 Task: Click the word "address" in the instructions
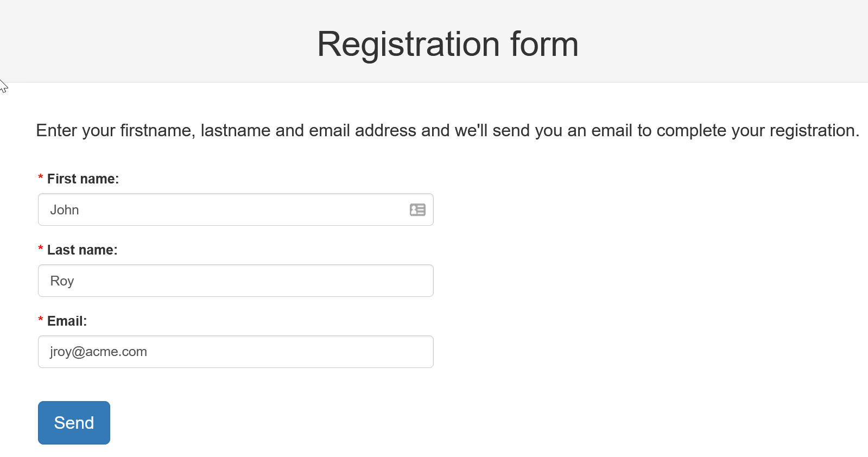385,130
